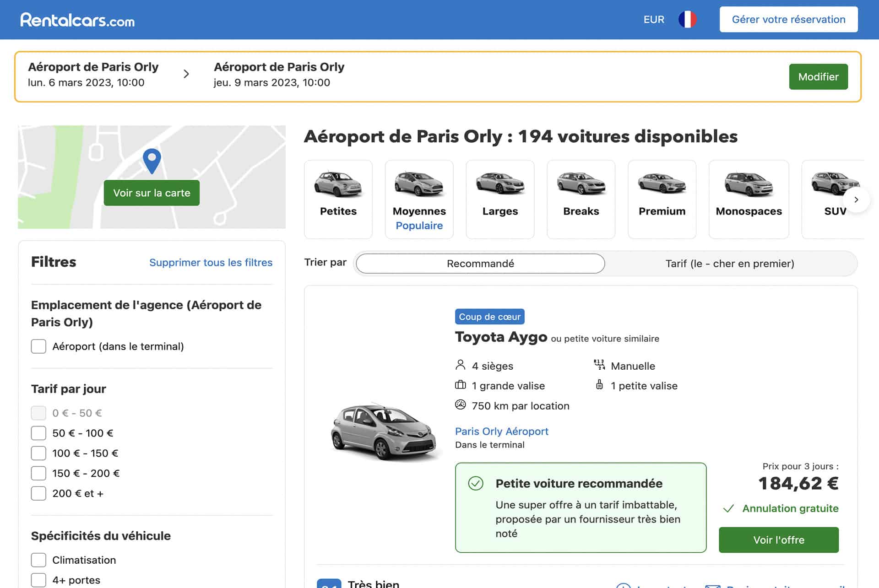Select the Moyennes Populaire category tab
Image resolution: width=879 pixels, height=588 pixels.
coord(419,200)
